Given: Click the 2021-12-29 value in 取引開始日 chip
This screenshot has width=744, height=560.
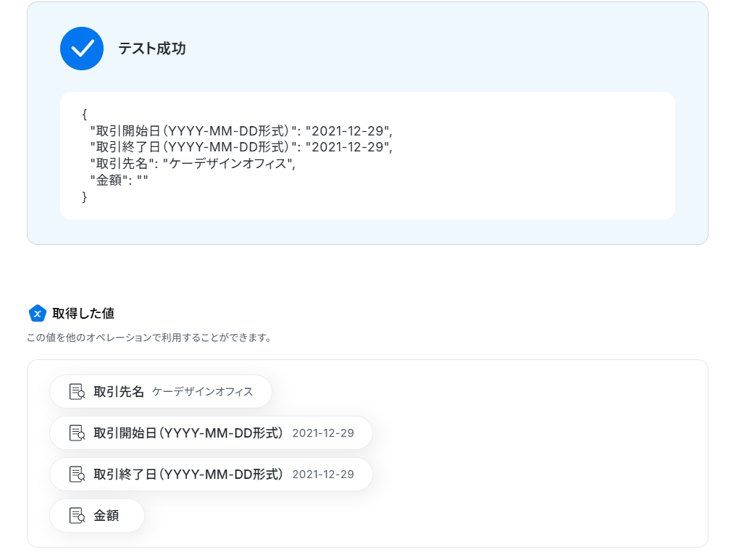Looking at the screenshot, I should coord(323,432).
